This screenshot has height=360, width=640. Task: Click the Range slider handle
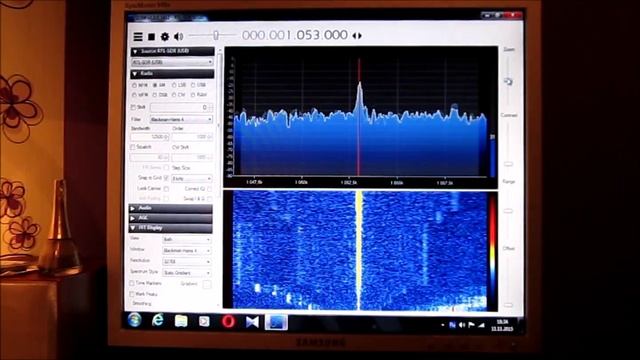[x=508, y=211]
